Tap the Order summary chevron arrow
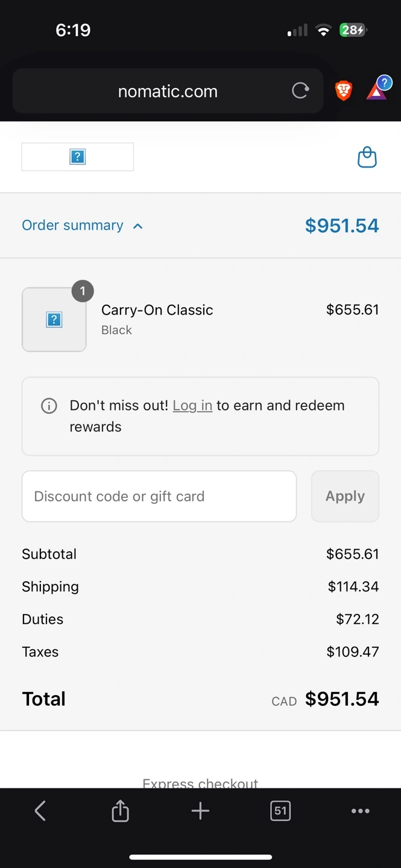401x868 pixels. pos(138,226)
